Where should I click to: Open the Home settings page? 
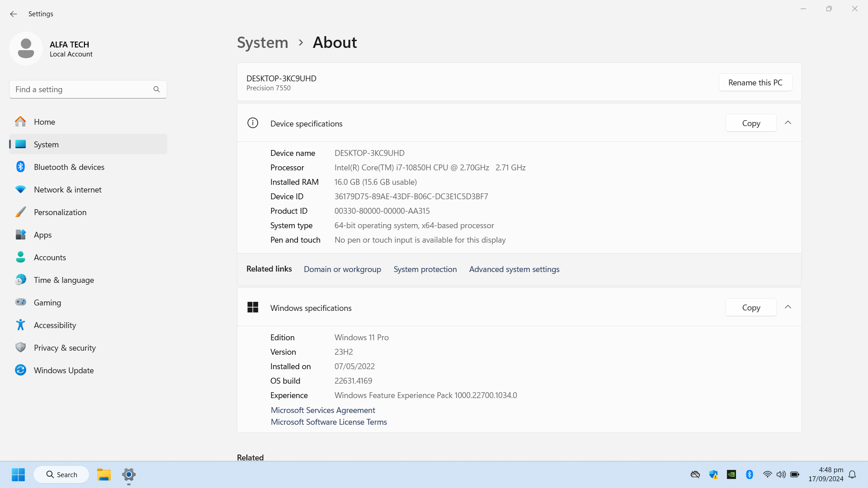[x=88, y=122]
